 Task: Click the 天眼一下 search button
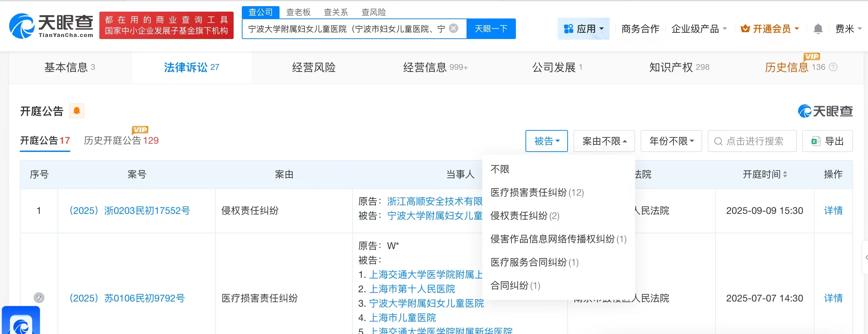pyautogui.click(x=491, y=29)
